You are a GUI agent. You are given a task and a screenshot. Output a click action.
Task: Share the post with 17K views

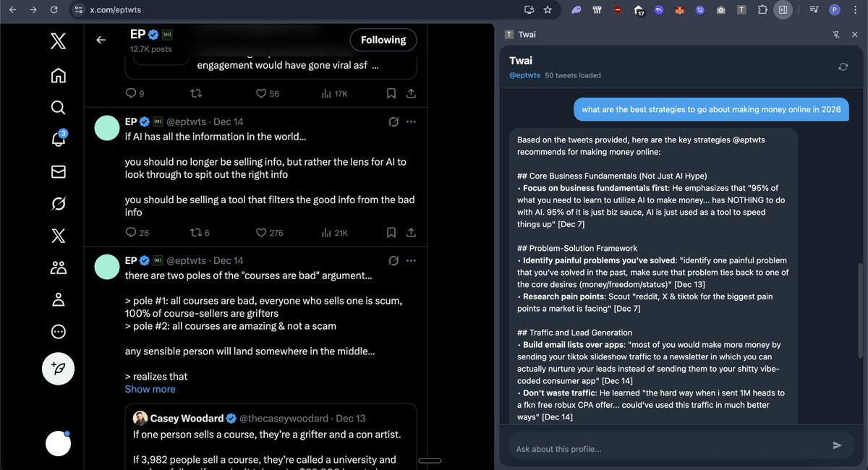[x=411, y=93]
